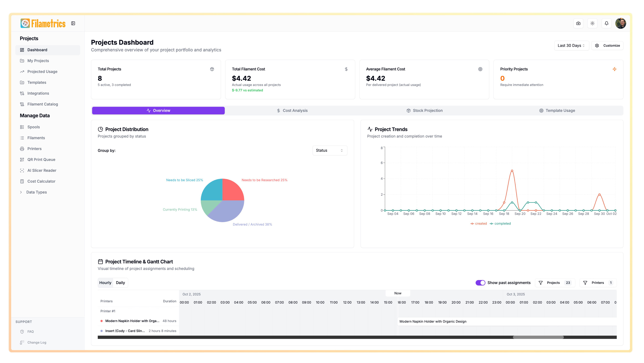Image resolution: width=644 pixels, height=363 pixels.
Task: Open the QR Print Queue
Action: click(x=41, y=159)
